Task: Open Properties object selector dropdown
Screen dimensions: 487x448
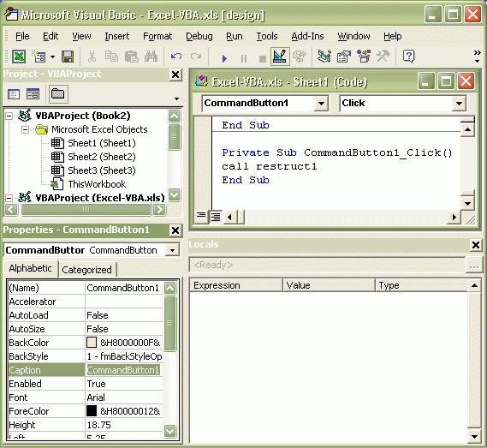Action: (x=172, y=250)
